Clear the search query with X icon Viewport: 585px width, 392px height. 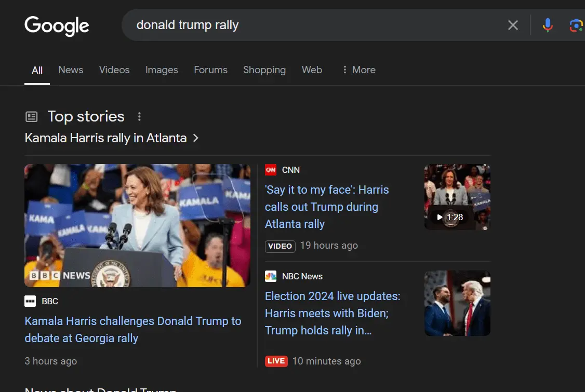click(x=513, y=25)
